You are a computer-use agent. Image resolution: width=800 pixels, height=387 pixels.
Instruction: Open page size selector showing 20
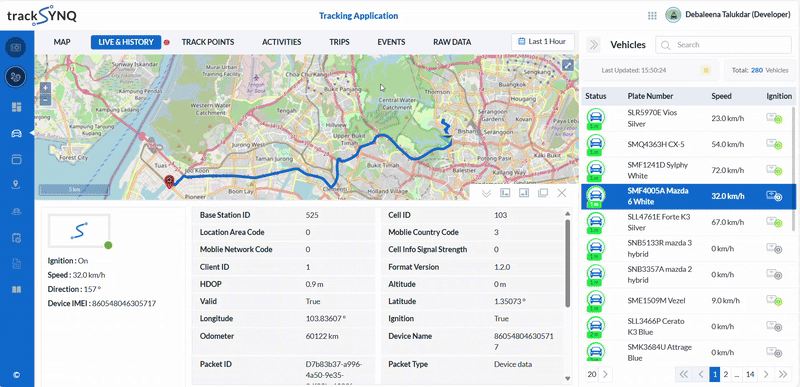click(x=599, y=374)
